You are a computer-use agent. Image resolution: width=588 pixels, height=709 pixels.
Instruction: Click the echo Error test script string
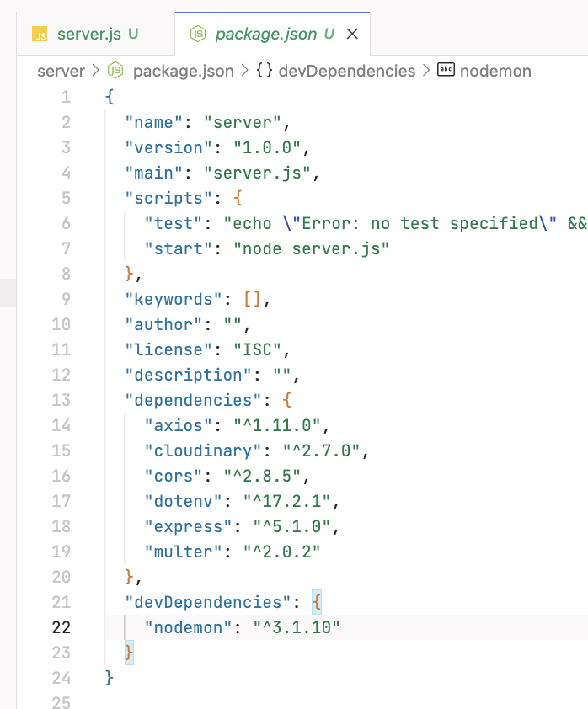405,223
